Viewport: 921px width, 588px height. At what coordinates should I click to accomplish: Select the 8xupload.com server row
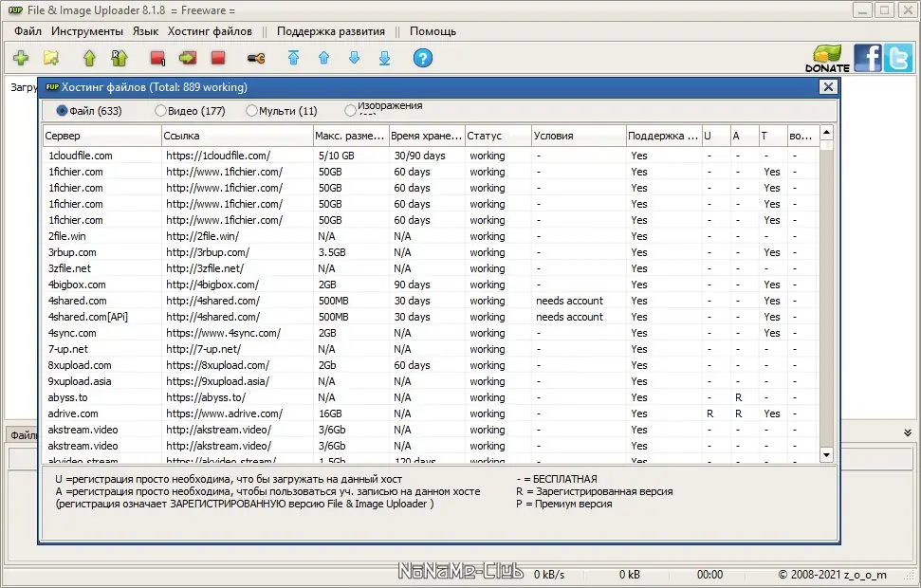pos(432,365)
